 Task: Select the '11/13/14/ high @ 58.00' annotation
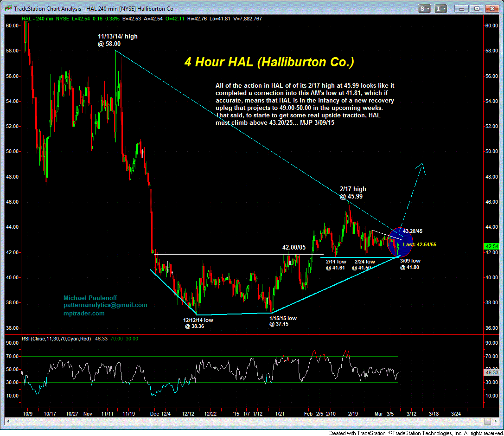[118, 40]
